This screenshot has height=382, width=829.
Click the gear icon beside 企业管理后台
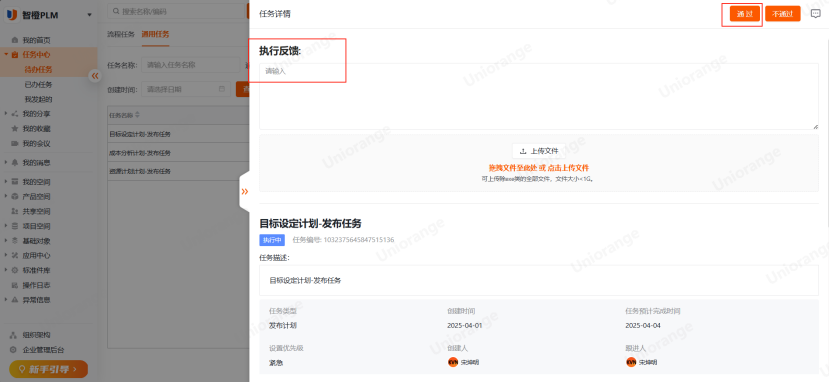click(x=13, y=350)
